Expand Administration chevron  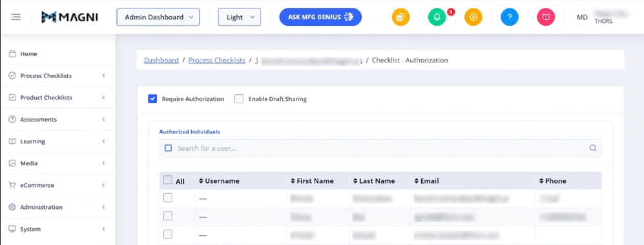click(x=103, y=207)
